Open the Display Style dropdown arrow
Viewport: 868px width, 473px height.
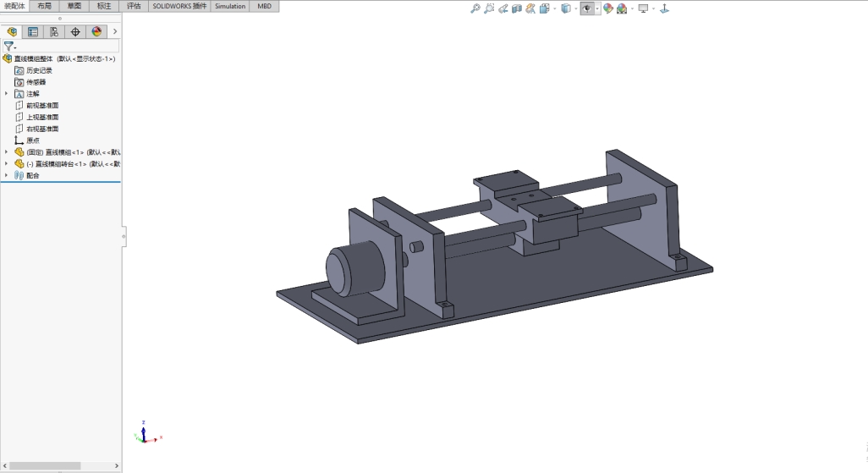575,8
